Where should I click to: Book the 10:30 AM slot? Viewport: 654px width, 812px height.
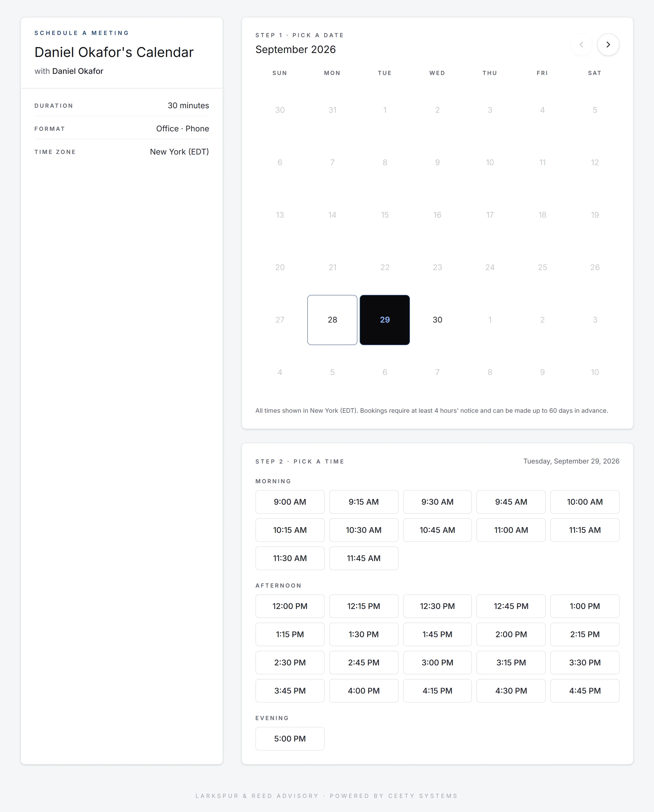364,530
